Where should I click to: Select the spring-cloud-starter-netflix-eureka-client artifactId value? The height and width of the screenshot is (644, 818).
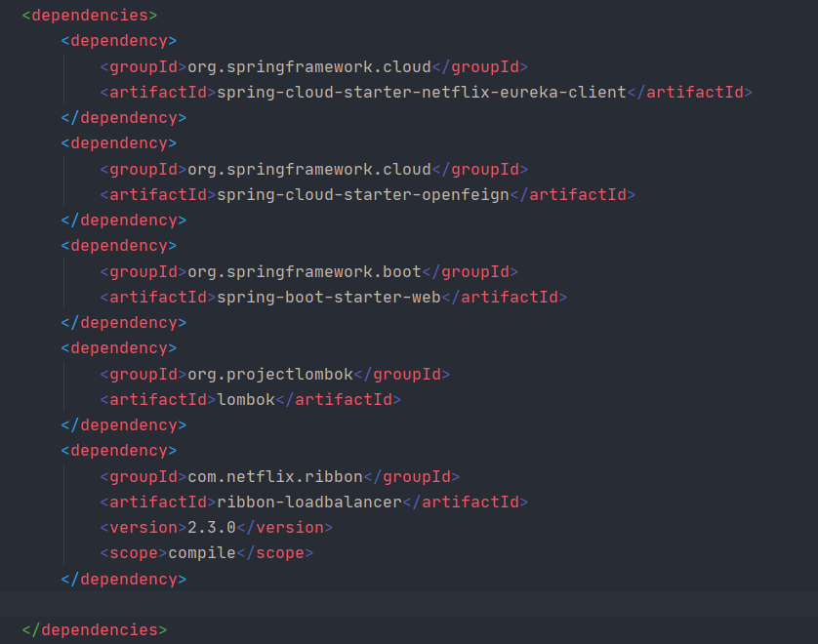pyautogui.click(x=422, y=93)
